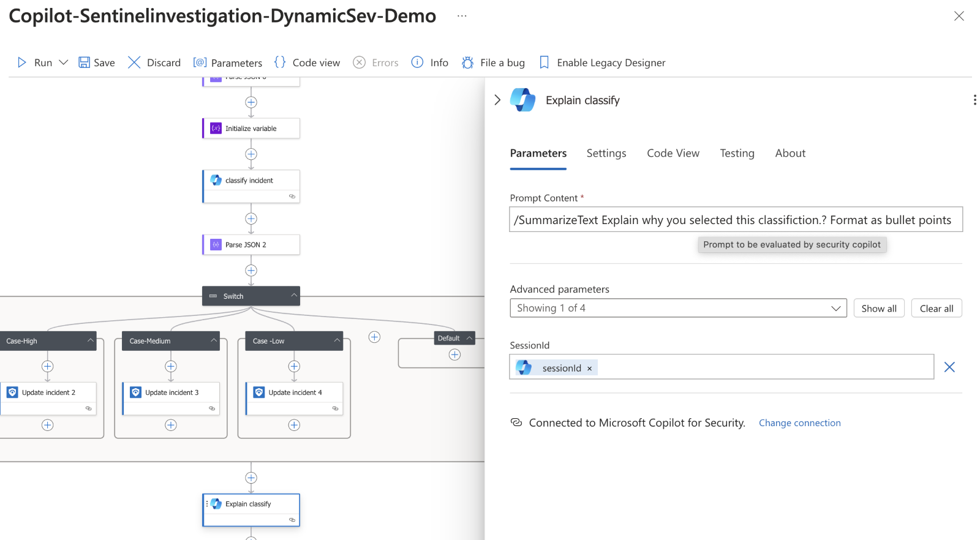Save the workflow
Viewport: 980px width, 540px height.
[97, 62]
